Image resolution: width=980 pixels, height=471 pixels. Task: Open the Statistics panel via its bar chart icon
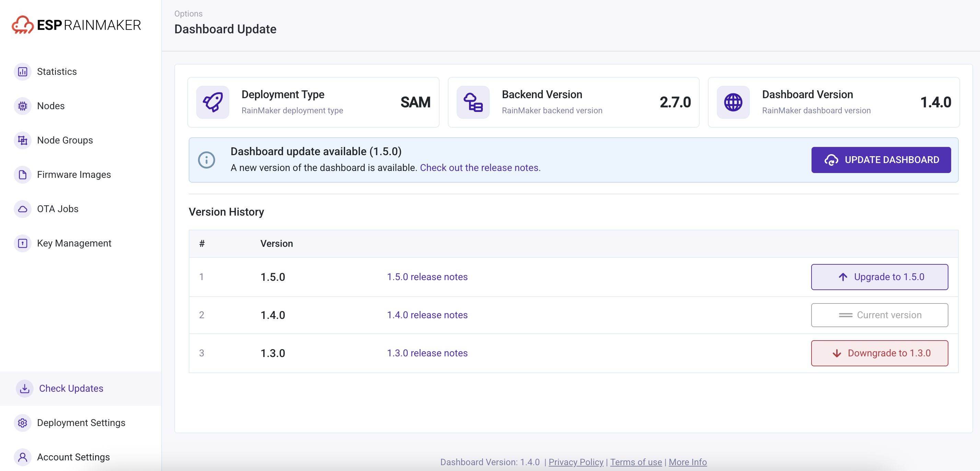(x=23, y=71)
